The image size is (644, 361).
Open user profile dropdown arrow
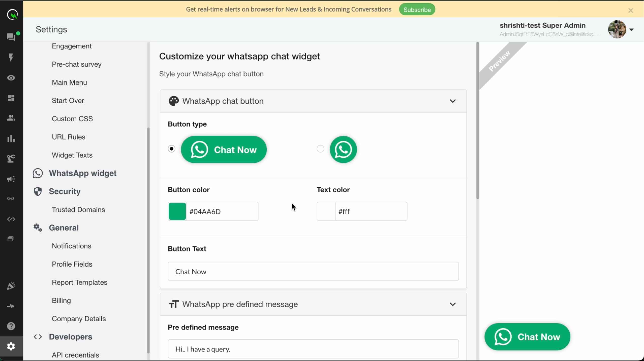631,30
